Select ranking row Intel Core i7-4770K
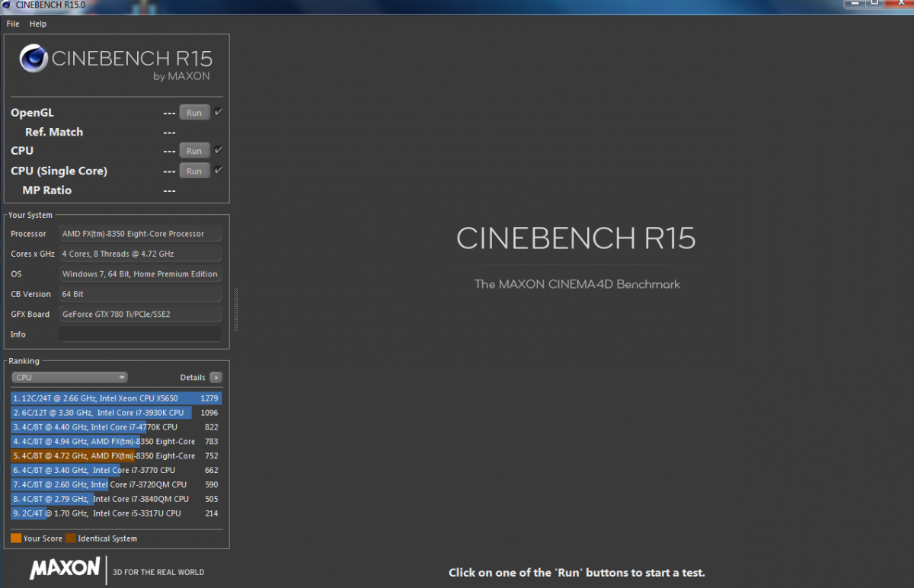This screenshot has height=588, width=914. click(117, 427)
